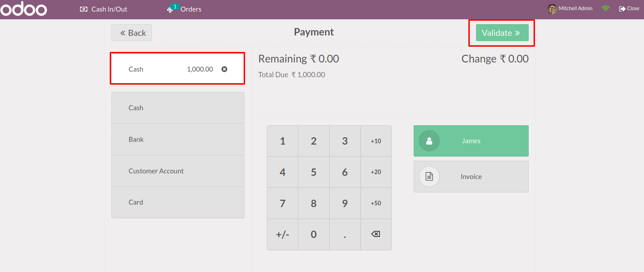Toggle the Invoice option
Viewport: 644px width, 272px height.
(471, 177)
